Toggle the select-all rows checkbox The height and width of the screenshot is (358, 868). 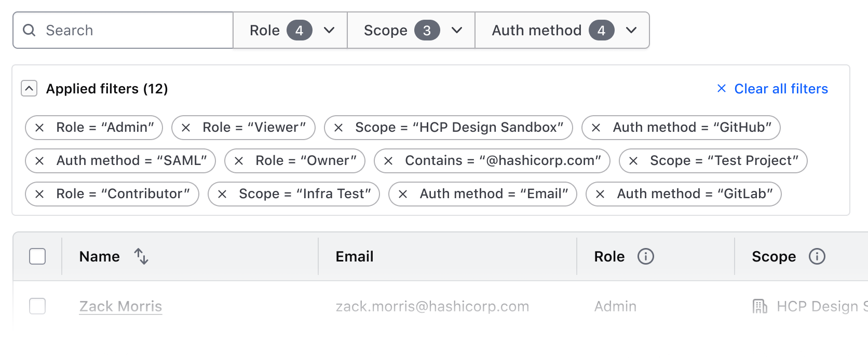[x=37, y=256]
